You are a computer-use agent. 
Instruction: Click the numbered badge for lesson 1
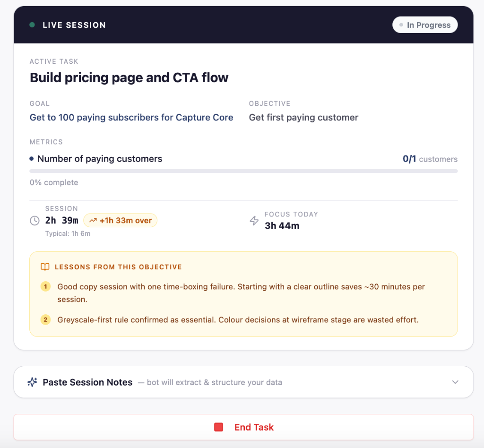pos(46,287)
